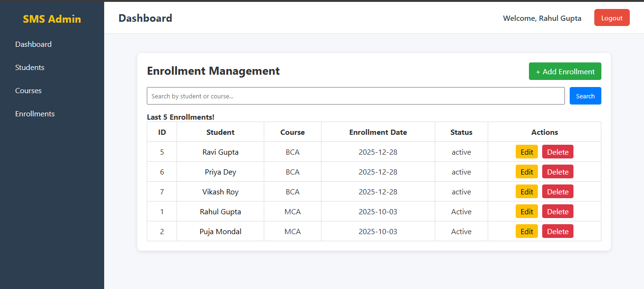
Task: Delete Vikash Roy's enrollment
Action: click(558, 192)
